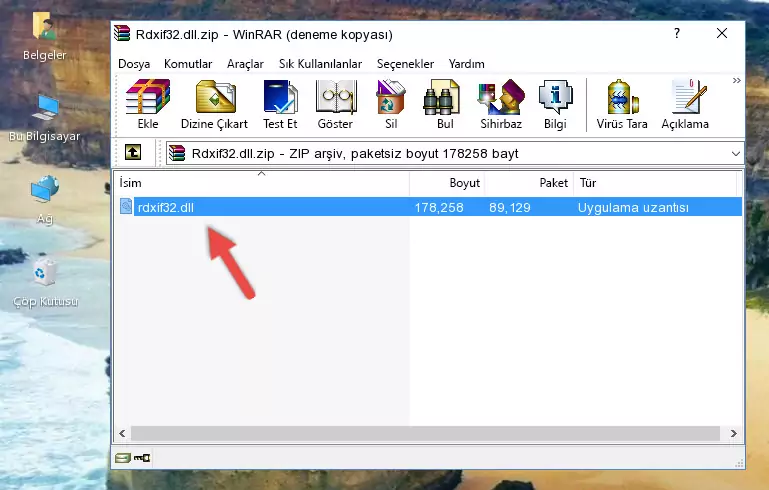Open the Seçenekler menu

[405, 64]
